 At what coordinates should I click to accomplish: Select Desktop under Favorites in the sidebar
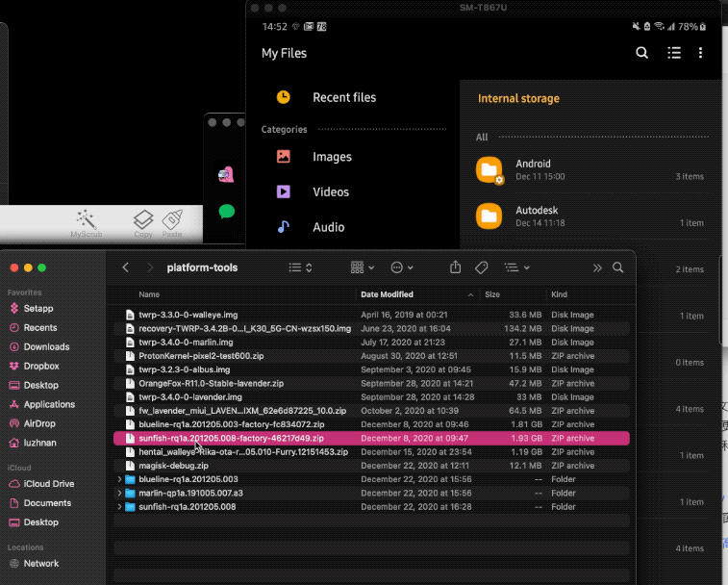point(34,385)
